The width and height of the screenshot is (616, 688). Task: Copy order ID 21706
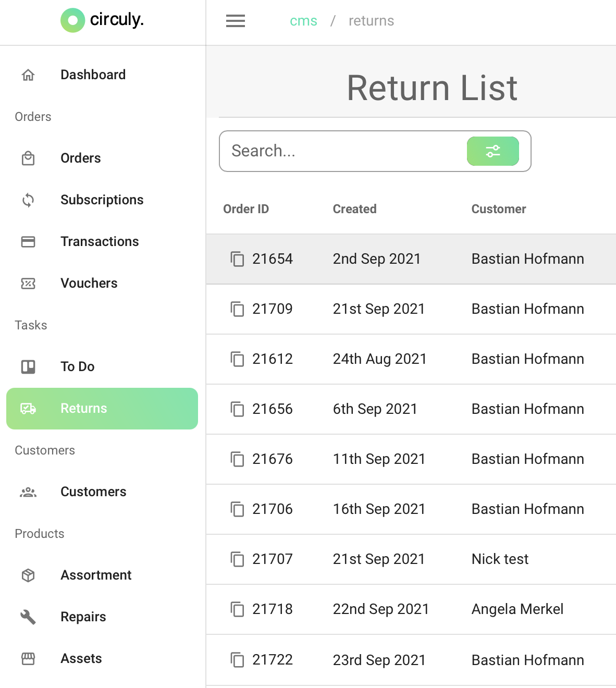pyautogui.click(x=238, y=509)
